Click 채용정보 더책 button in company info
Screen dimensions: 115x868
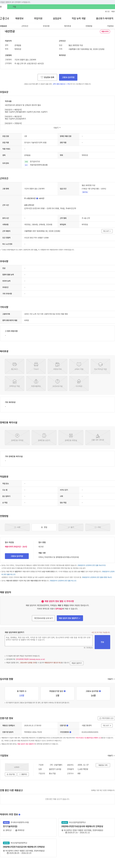tap(103, 765)
